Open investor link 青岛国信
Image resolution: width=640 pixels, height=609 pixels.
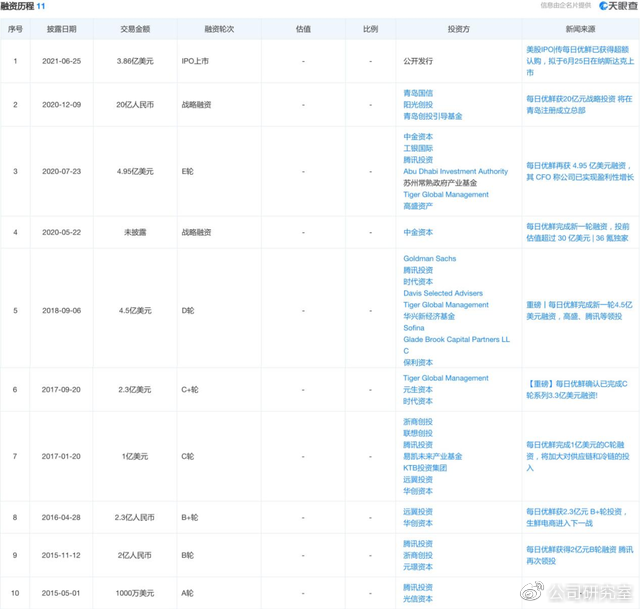point(418,93)
